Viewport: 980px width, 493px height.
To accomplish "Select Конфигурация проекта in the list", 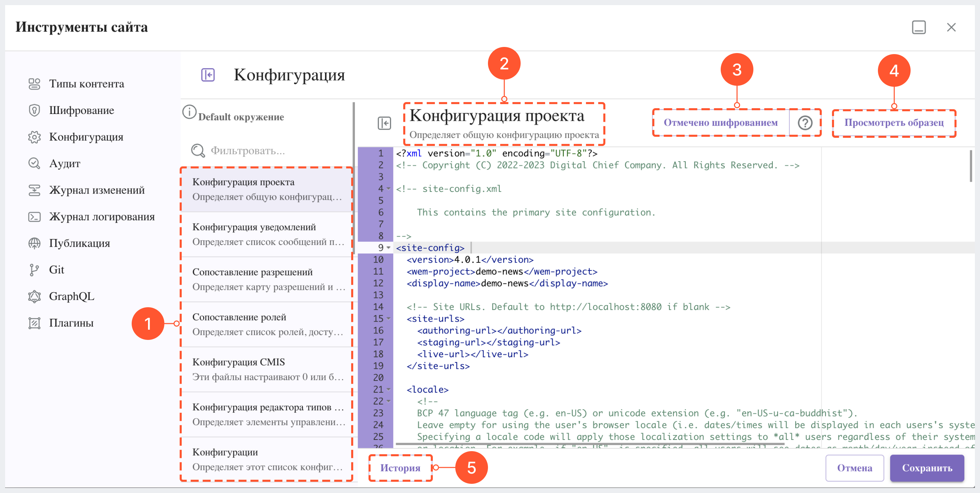I will pyautogui.click(x=267, y=190).
